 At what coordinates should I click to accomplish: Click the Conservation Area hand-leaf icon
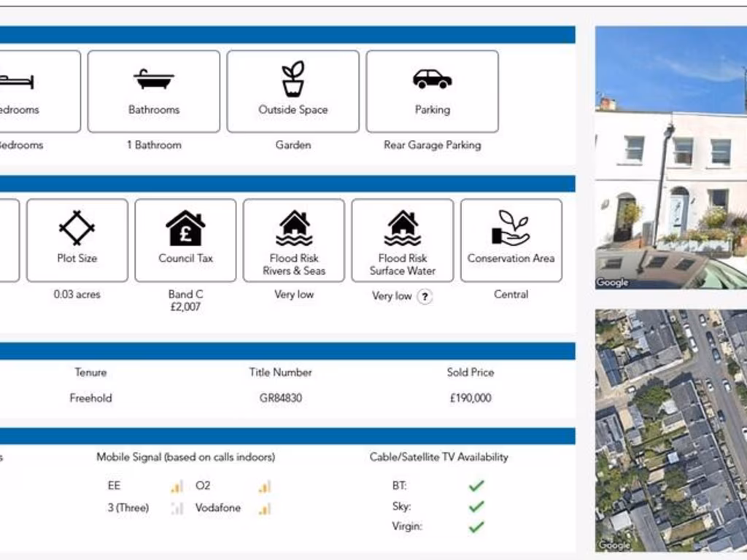tap(511, 228)
